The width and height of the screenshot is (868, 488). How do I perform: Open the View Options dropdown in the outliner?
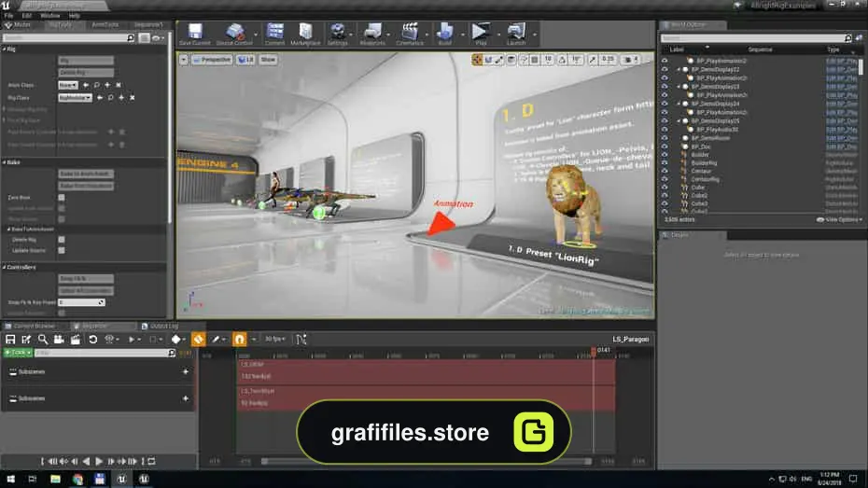point(839,219)
